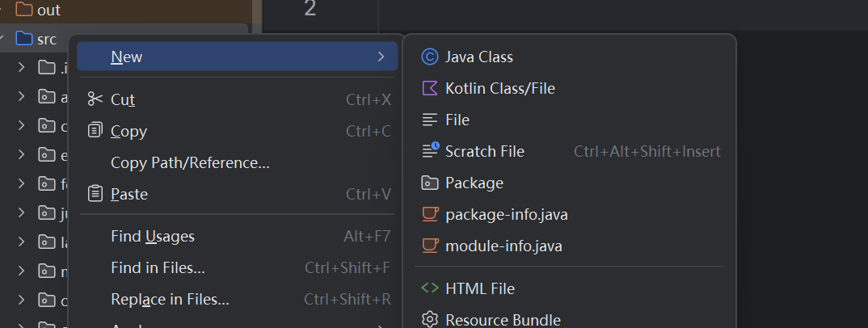
Task: Select the out folder in project tree
Action: (x=38, y=10)
